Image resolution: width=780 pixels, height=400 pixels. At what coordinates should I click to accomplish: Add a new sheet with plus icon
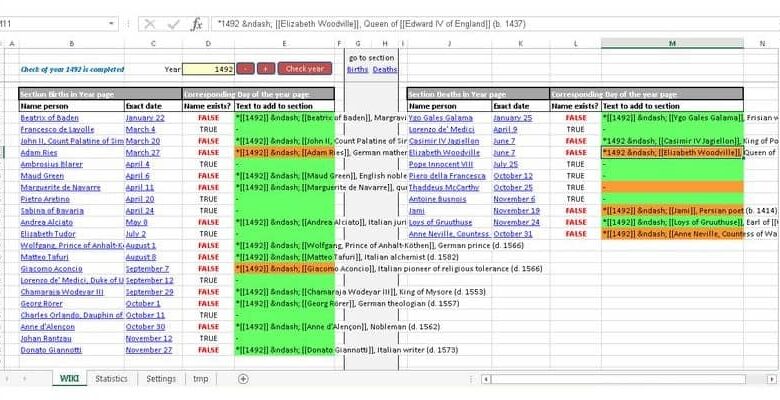pyautogui.click(x=243, y=379)
